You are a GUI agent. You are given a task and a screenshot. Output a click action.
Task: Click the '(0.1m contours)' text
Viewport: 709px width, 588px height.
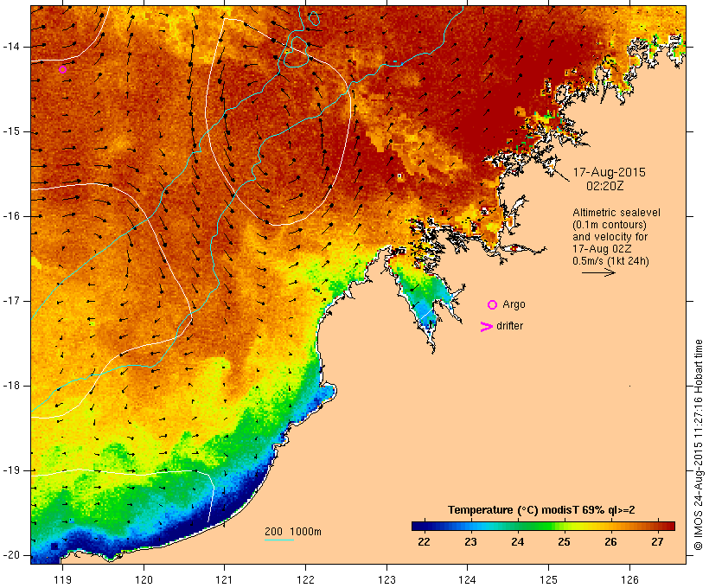tap(610, 225)
